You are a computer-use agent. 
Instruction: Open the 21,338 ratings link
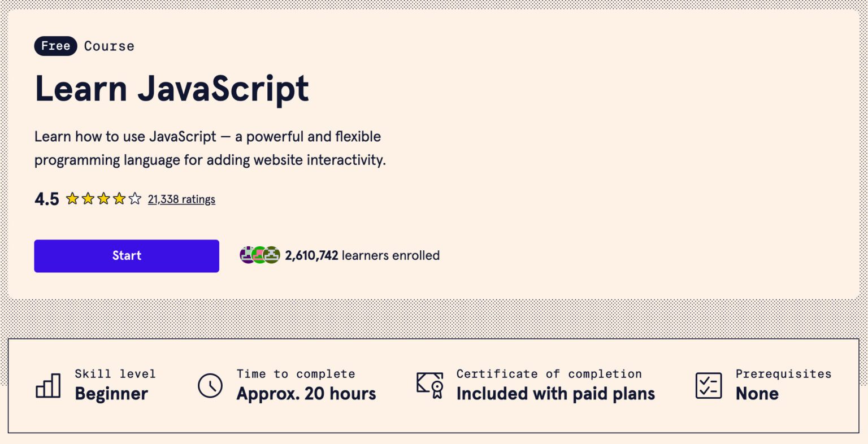coord(181,199)
